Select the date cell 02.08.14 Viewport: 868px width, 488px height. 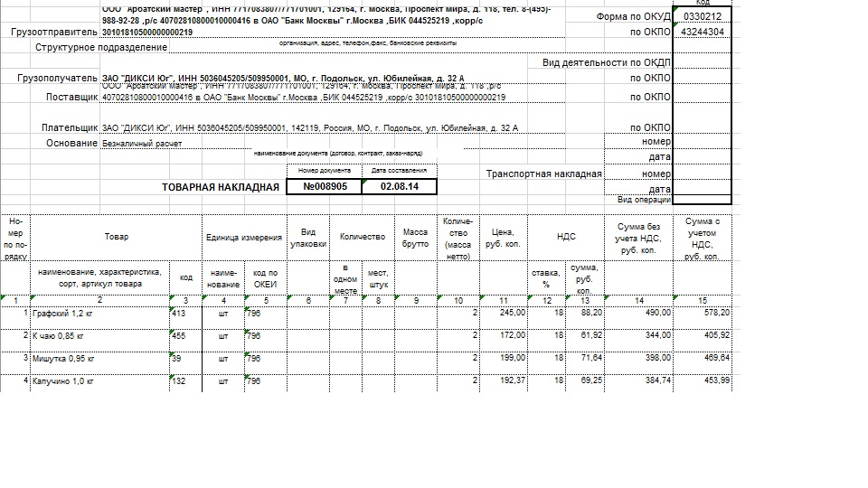tap(399, 186)
